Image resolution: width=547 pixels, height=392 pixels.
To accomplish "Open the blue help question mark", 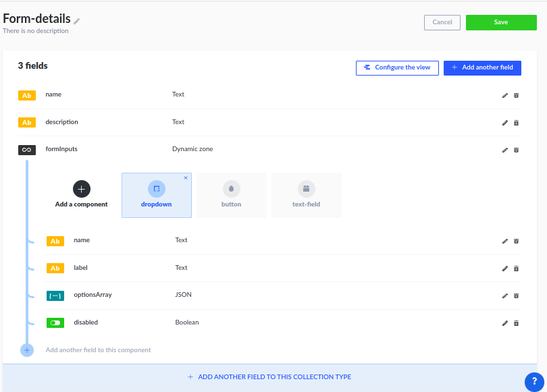I will tap(534, 382).
